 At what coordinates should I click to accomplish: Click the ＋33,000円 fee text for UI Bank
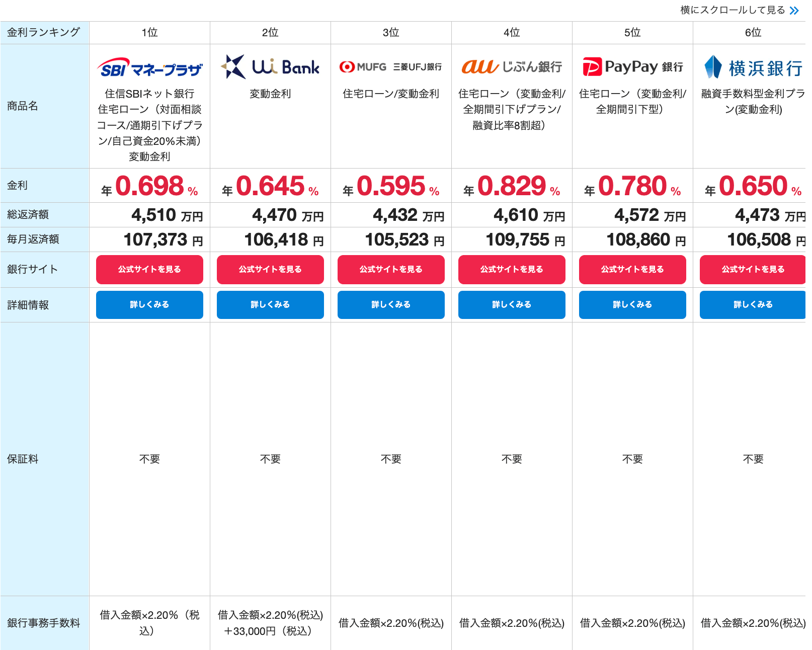coord(270,631)
